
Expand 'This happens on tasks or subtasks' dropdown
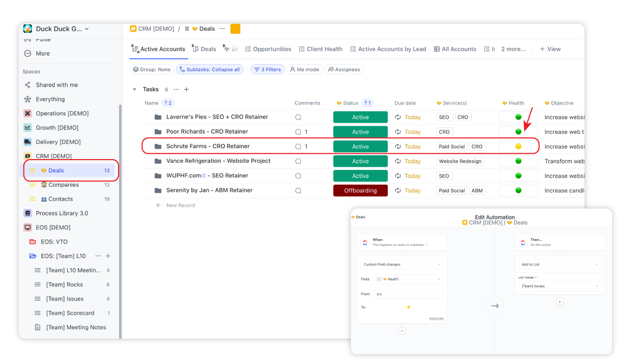400,244
